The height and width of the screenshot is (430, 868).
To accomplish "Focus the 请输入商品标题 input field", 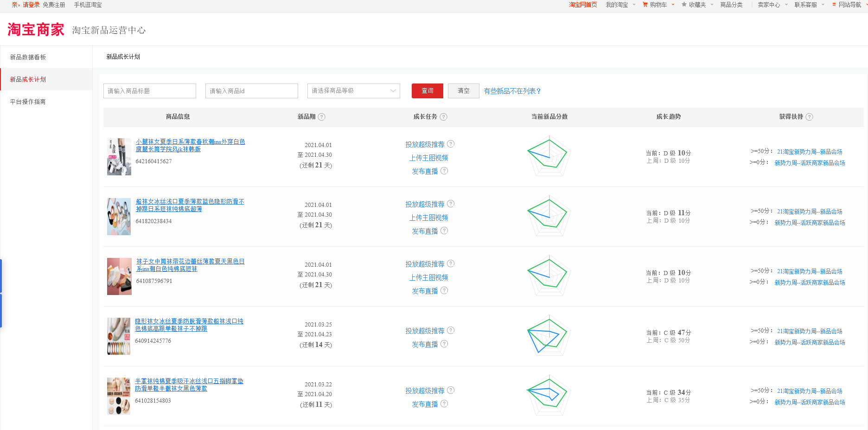I will click(150, 91).
